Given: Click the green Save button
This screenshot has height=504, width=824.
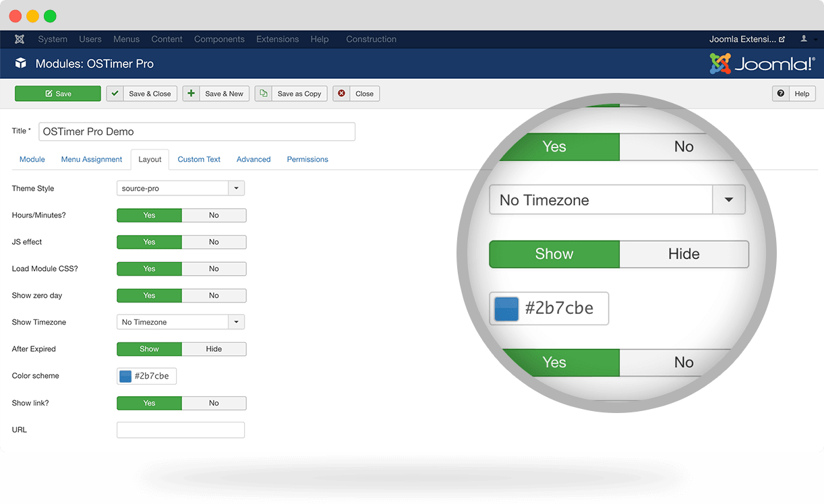Looking at the screenshot, I should 58,94.
